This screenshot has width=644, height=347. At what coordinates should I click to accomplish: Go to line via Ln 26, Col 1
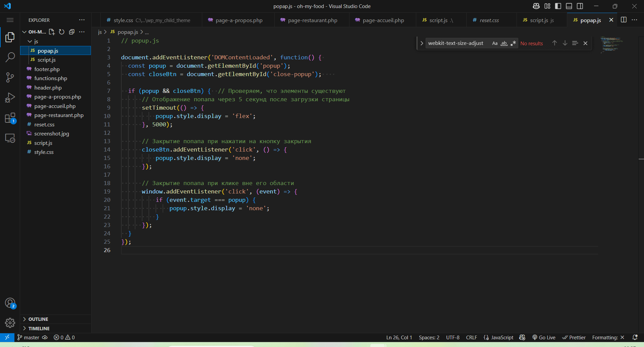[x=399, y=337]
